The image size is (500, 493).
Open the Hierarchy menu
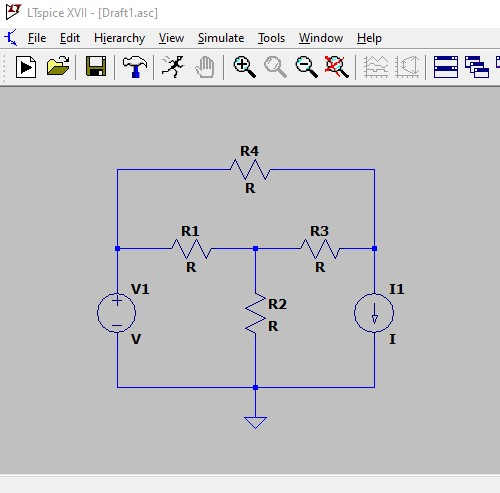[119, 38]
